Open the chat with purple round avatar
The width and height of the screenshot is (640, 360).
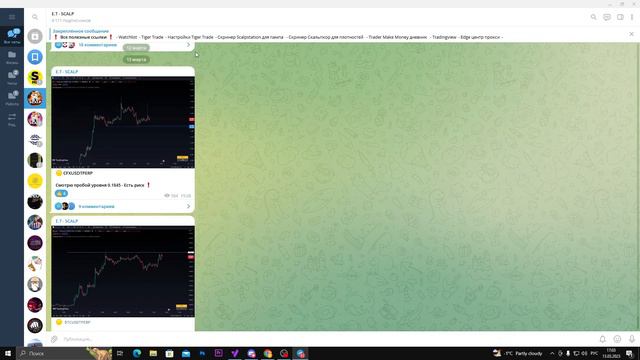coord(35,243)
